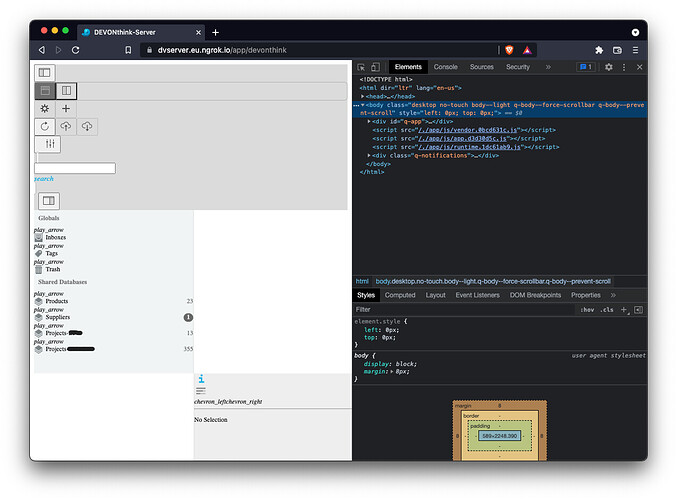
Task: Reload the page in browser
Action: pyautogui.click(x=75, y=50)
